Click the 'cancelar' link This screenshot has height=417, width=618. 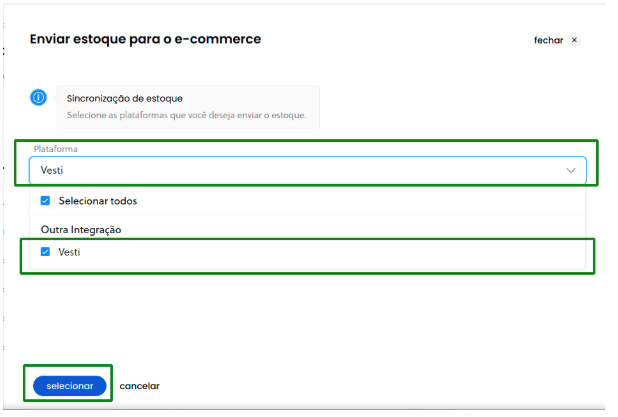click(140, 386)
